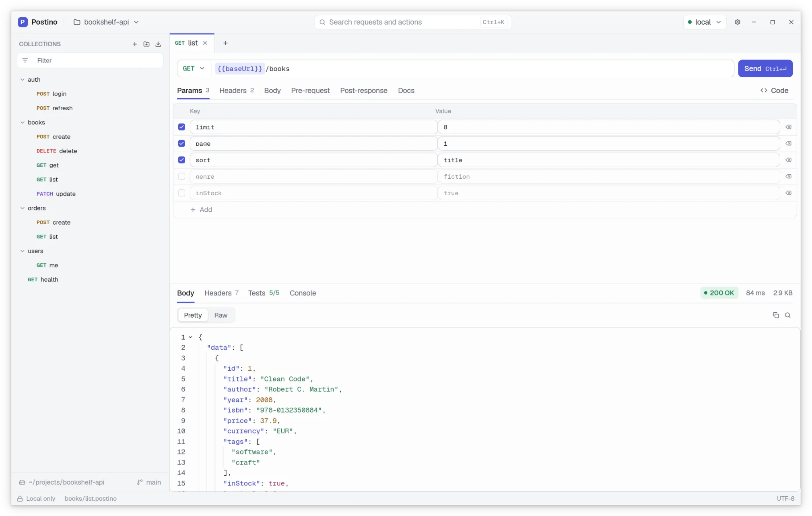Close the GET list tab

(205, 43)
